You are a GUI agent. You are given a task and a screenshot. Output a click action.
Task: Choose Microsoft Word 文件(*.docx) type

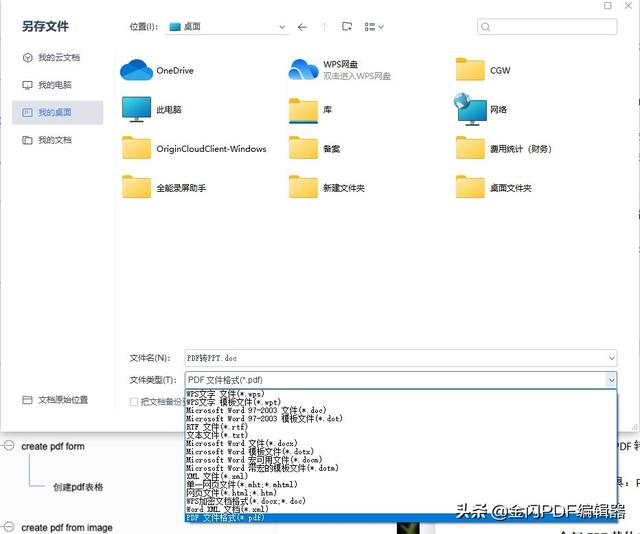pos(400,443)
